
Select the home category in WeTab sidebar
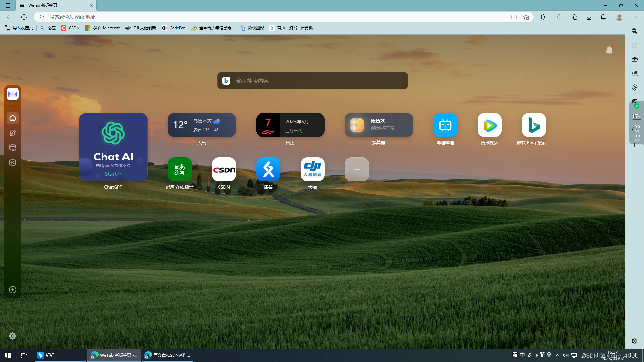click(13, 118)
